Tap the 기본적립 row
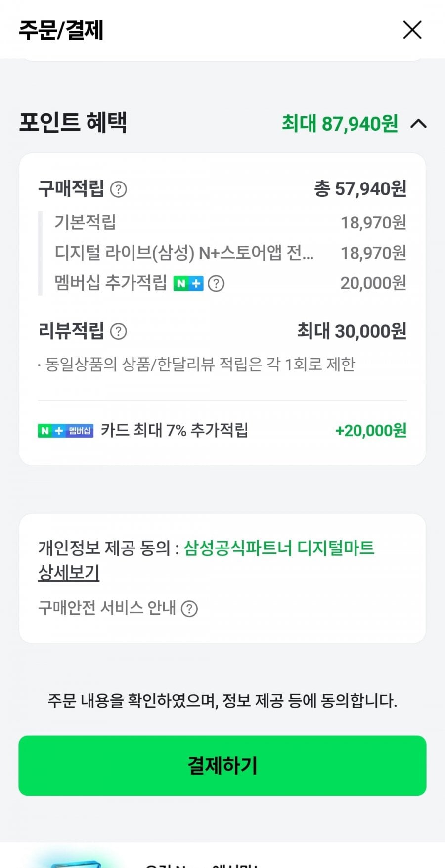Viewport: 445px width, 868px height. pos(85,222)
